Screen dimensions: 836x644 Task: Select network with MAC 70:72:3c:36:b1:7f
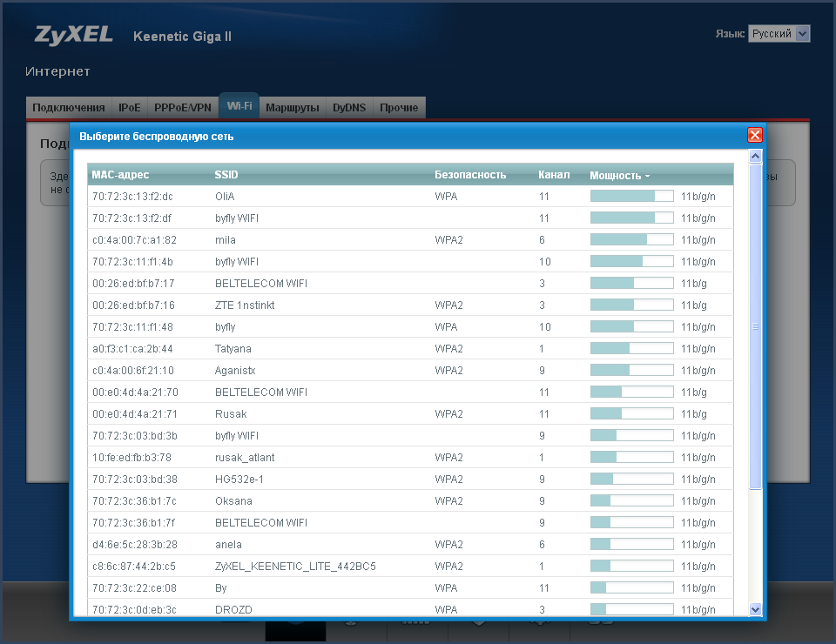pos(410,523)
